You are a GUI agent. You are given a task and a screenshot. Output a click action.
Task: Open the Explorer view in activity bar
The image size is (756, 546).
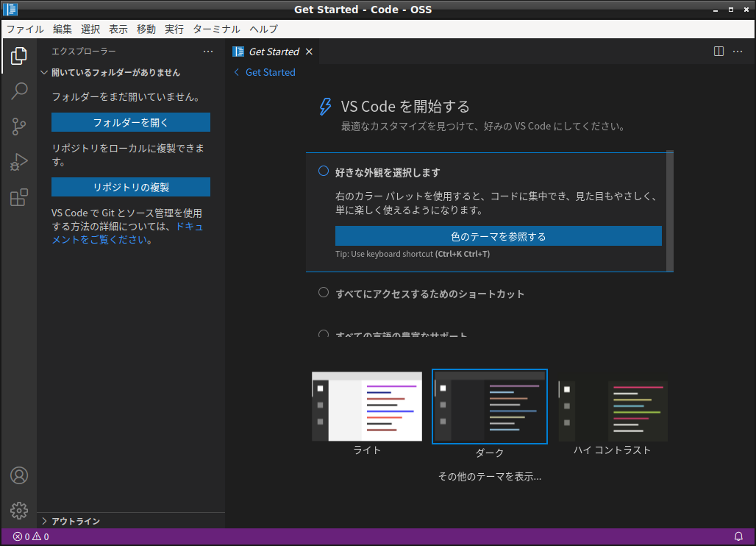point(19,56)
